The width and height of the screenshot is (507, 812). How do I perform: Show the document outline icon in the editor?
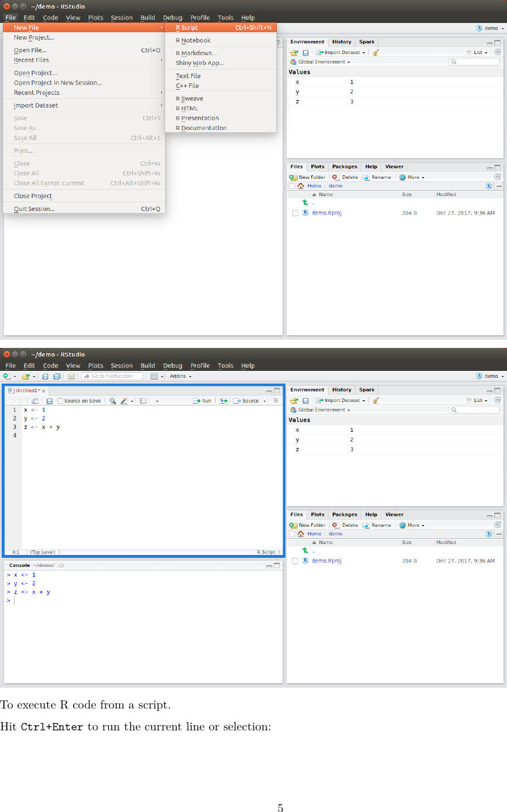276,401
